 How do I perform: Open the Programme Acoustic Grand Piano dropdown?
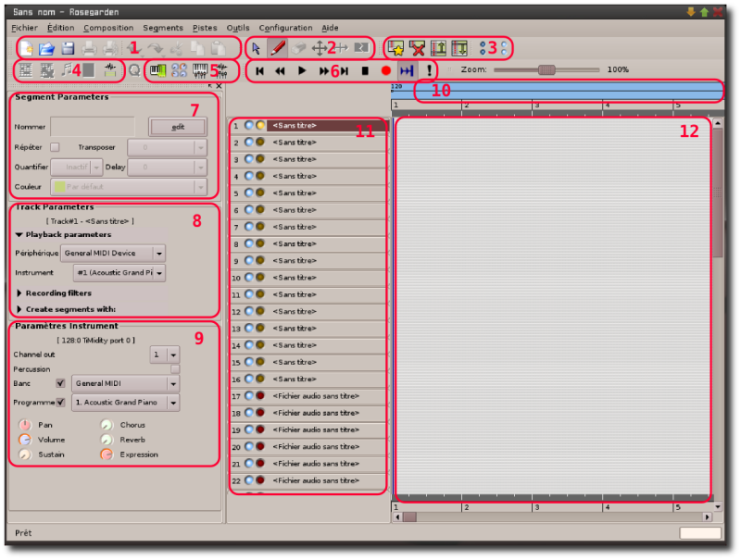pos(125,403)
